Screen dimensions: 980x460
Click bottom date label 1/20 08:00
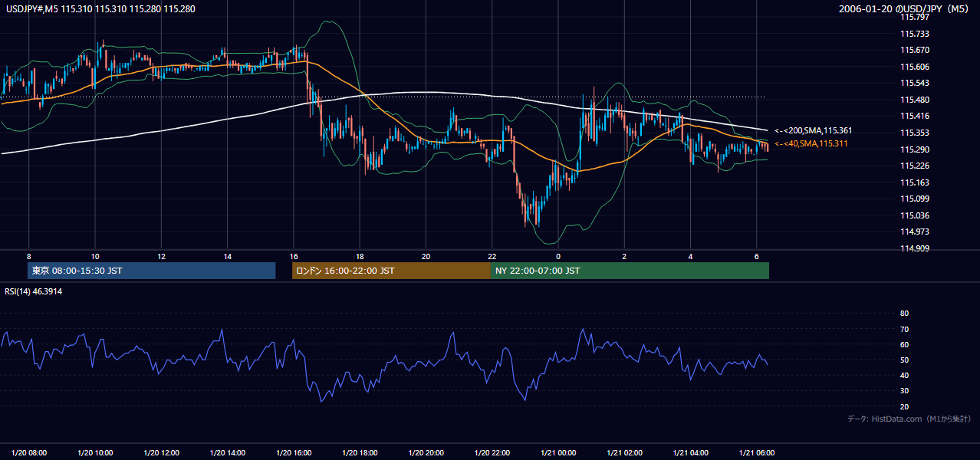(29, 453)
